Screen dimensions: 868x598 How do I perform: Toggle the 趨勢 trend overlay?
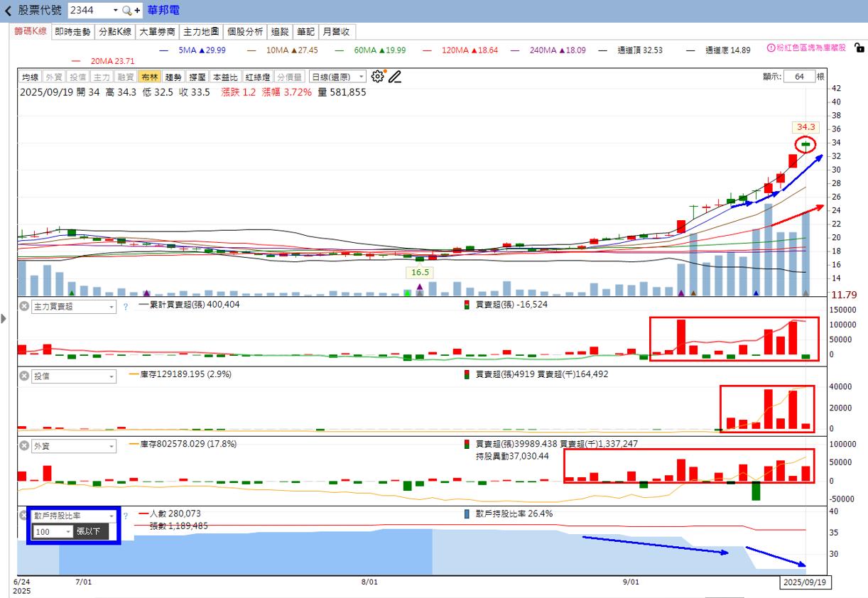click(x=173, y=77)
